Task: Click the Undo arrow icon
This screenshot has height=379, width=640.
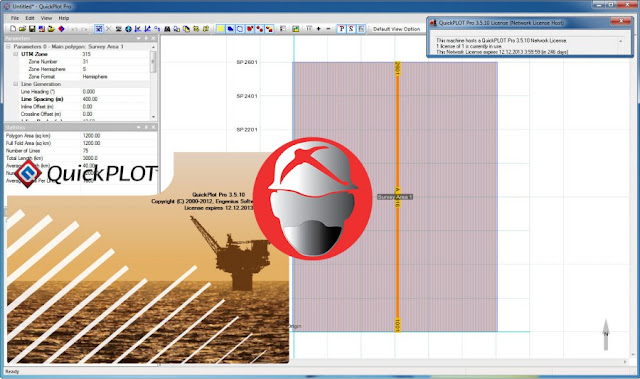Action: pos(74,29)
